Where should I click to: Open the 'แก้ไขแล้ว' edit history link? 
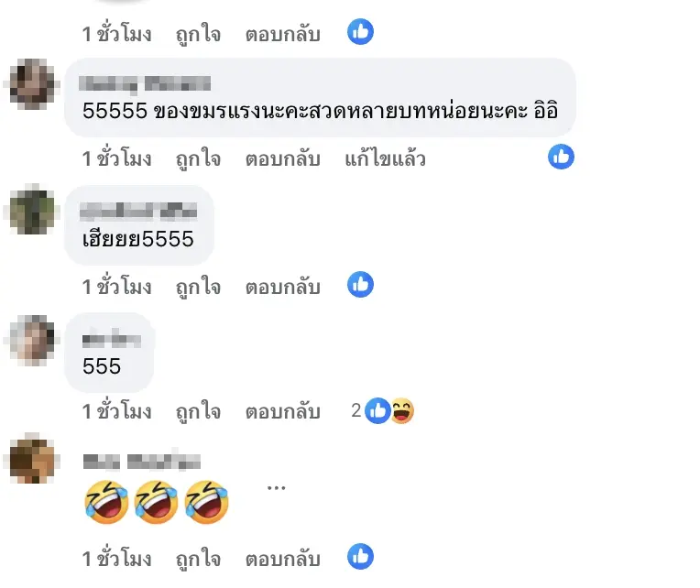385,158
